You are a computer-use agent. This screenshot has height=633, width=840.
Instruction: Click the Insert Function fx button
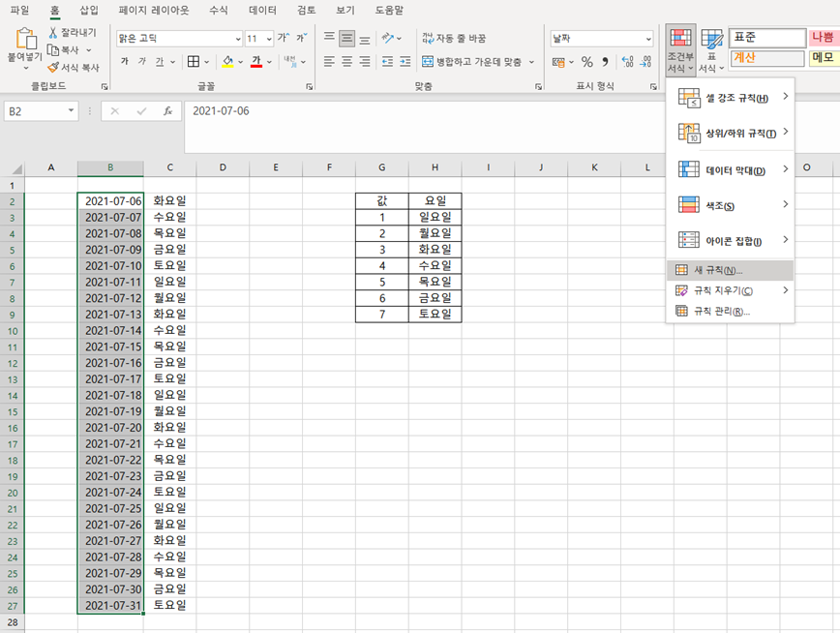pos(167,111)
